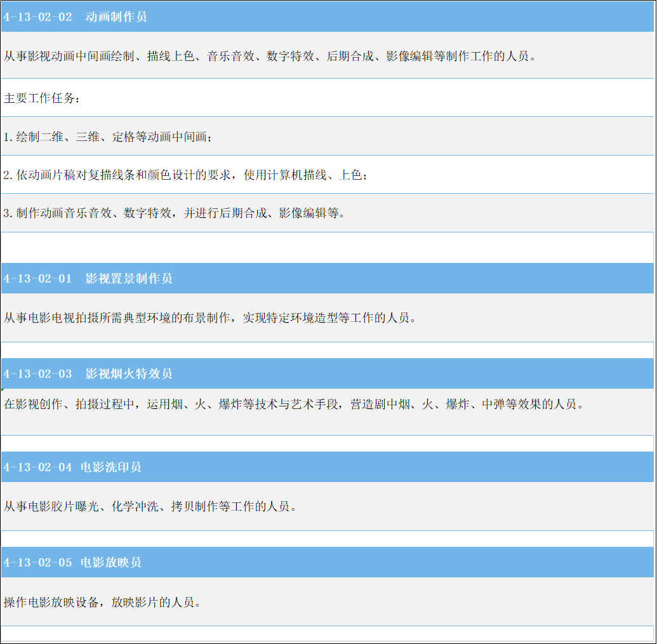Select the 烟、火、爆炸 effects description row

pos(328,405)
